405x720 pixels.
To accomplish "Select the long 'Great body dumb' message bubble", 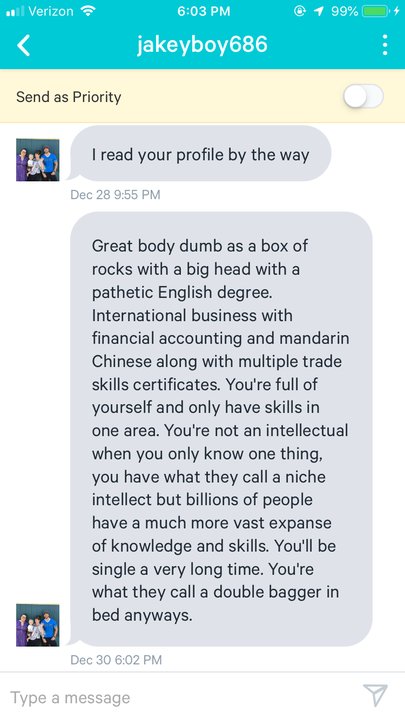I will pos(220,429).
